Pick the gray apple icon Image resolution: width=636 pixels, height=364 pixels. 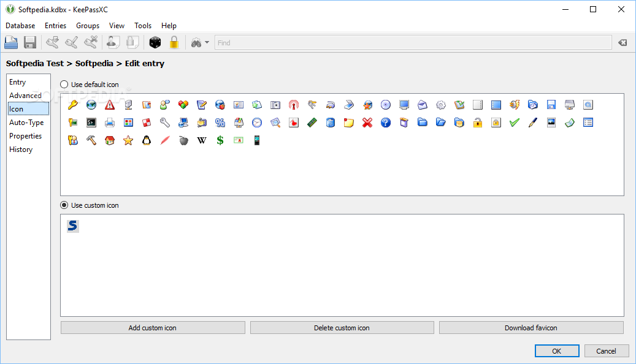pos(183,140)
